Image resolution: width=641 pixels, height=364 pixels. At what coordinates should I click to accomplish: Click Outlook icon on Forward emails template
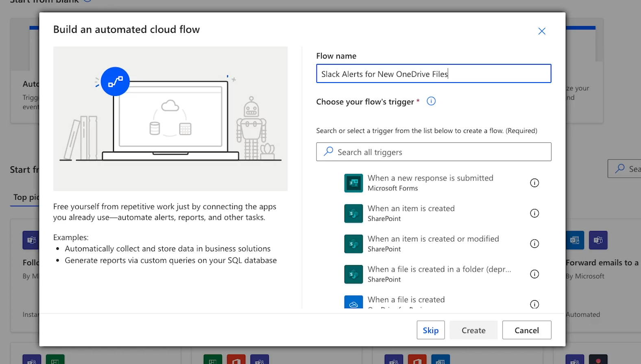coord(575,240)
